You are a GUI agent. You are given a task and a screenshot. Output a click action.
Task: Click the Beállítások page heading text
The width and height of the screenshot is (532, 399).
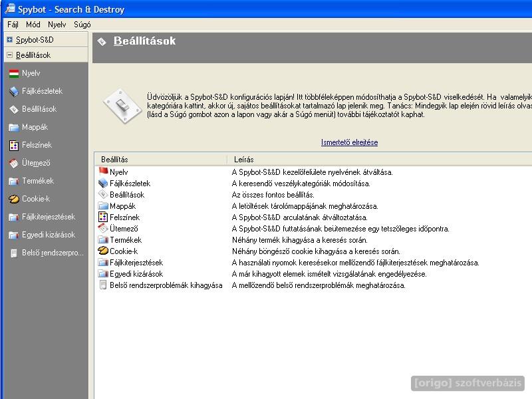144,41
